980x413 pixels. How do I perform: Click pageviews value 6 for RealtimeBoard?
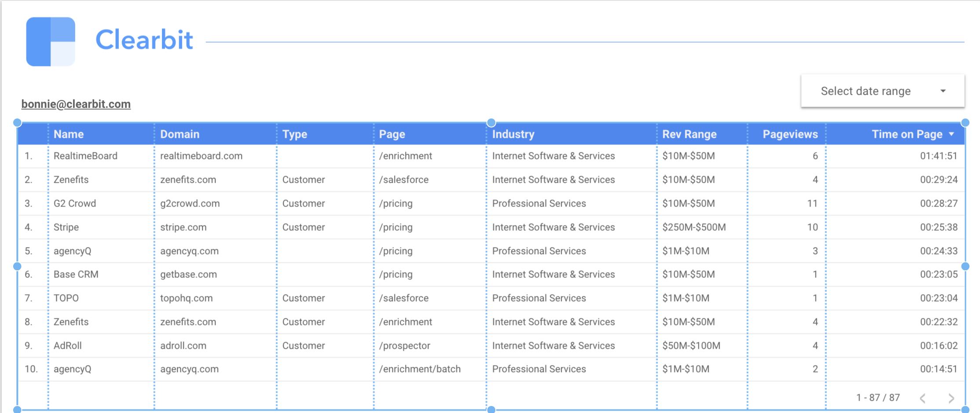(x=815, y=156)
